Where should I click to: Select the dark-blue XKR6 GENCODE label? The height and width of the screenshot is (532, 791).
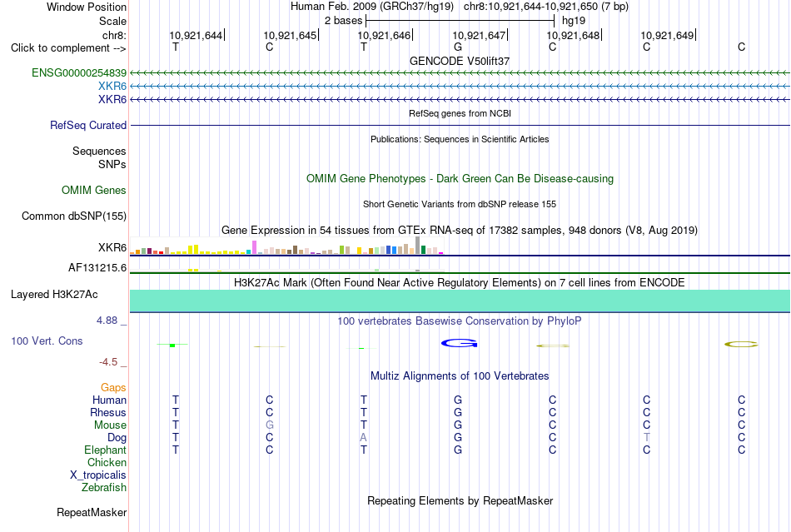(x=112, y=99)
